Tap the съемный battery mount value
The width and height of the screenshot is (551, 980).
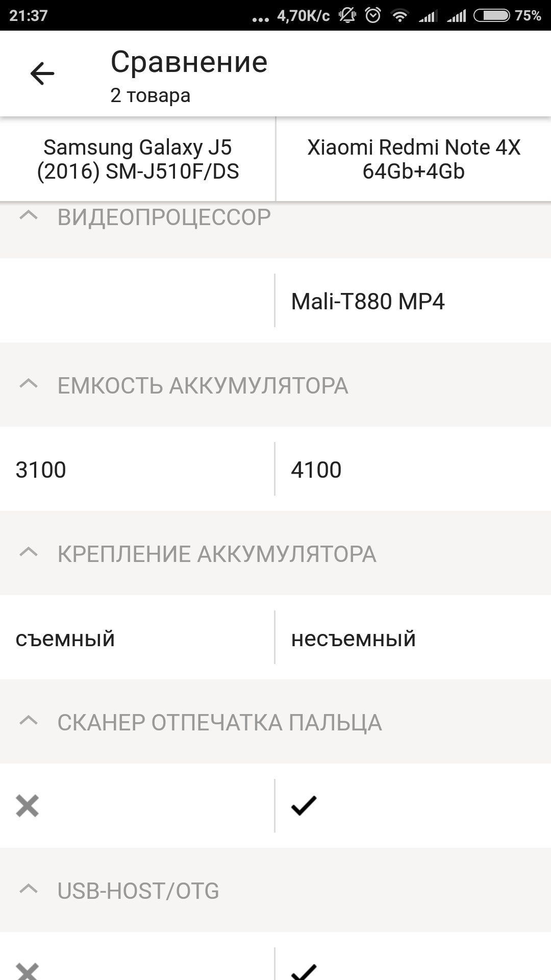click(x=65, y=639)
